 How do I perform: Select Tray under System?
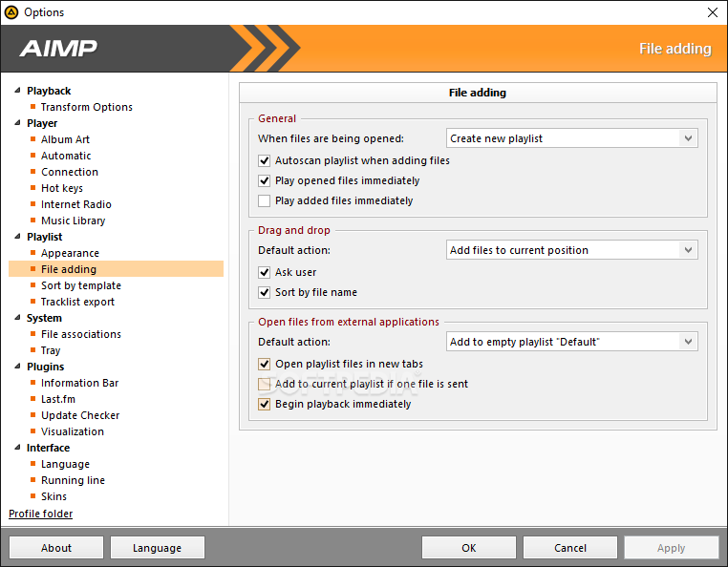51,350
